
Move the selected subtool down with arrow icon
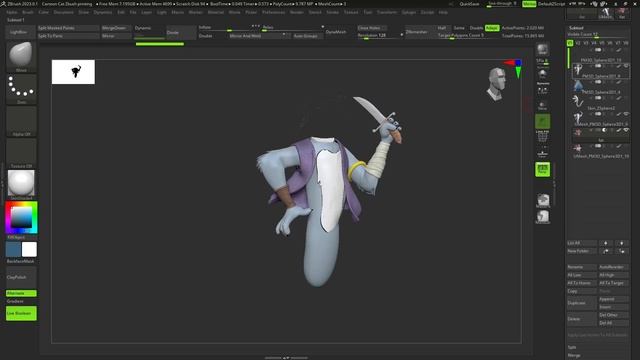pos(622,243)
